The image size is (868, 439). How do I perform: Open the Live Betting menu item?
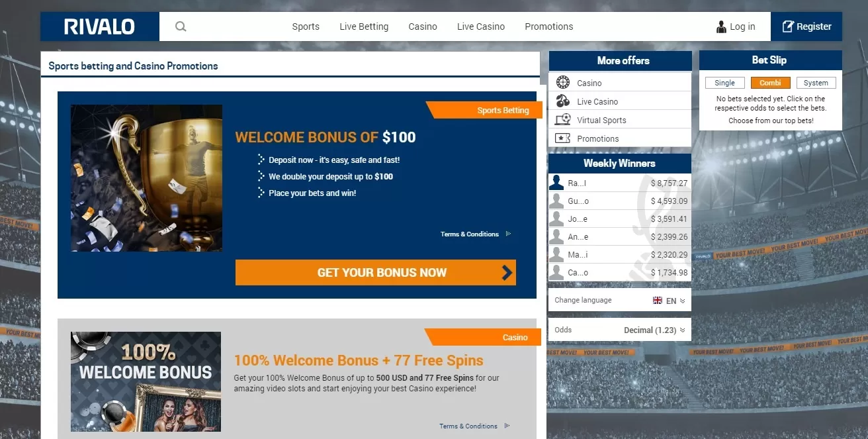coord(364,26)
